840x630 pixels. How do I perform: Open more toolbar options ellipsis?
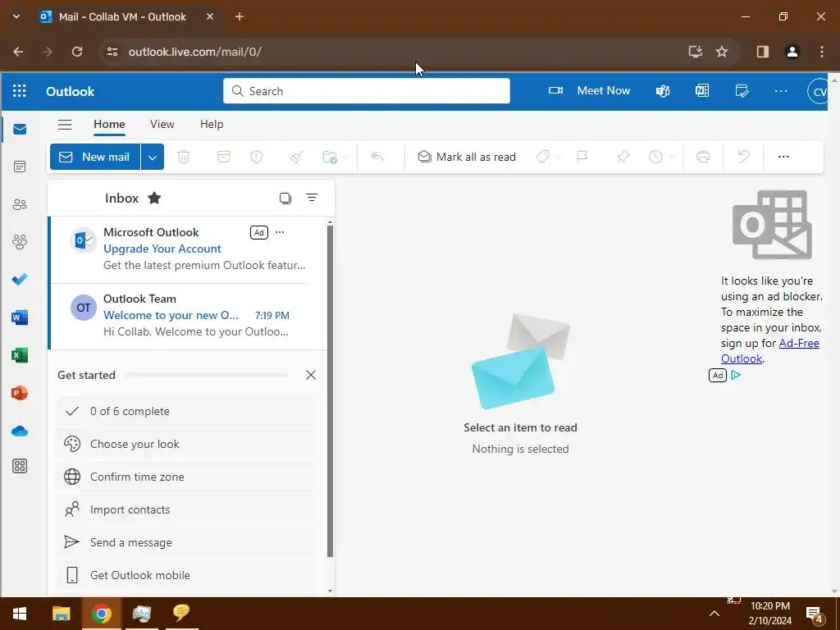pos(783,157)
